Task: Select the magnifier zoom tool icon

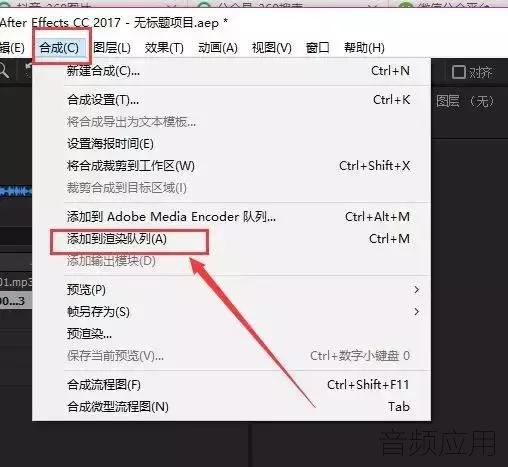Action: (4, 71)
